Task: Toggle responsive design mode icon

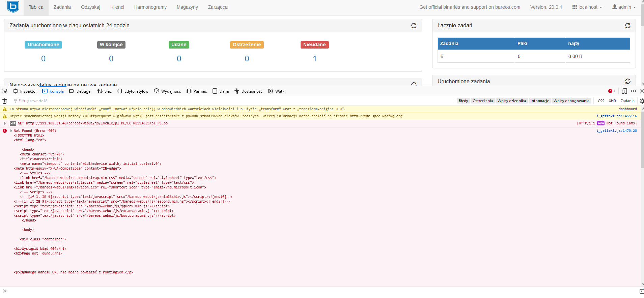Action: (624, 91)
